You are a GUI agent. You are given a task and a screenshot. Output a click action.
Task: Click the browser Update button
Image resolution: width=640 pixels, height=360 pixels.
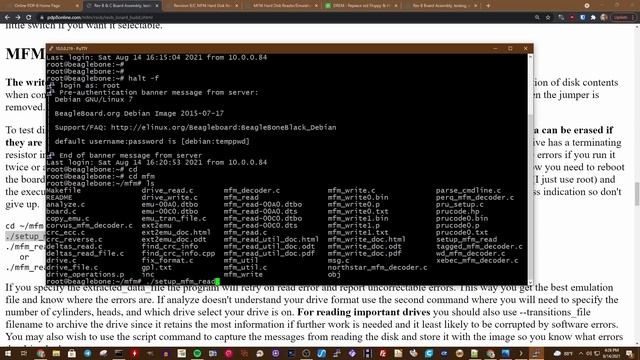(622, 18)
